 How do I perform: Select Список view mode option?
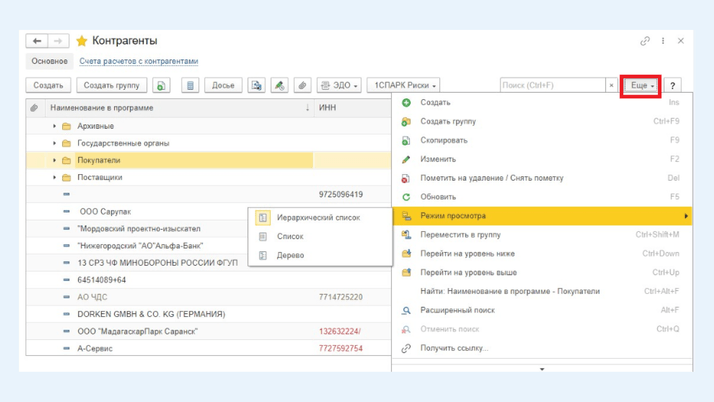click(289, 236)
